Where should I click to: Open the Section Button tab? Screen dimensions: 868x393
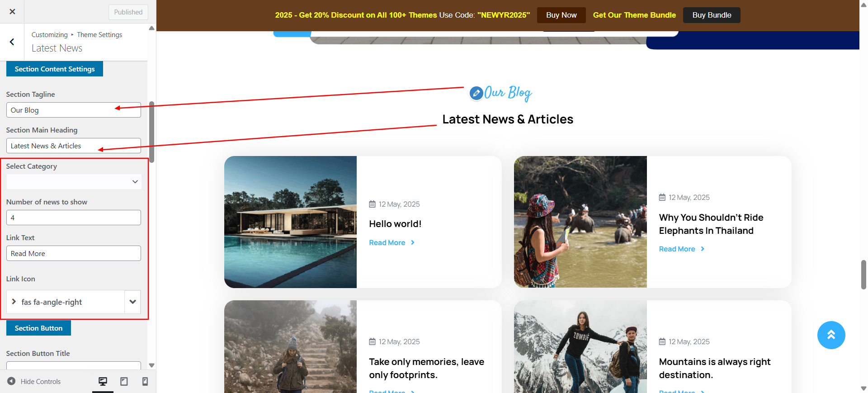(38, 328)
